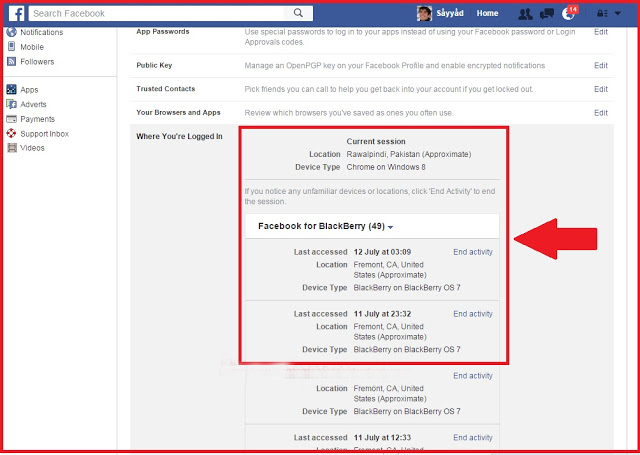Open Support Inbox in sidebar
The height and width of the screenshot is (455, 640).
click(x=44, y=134)
